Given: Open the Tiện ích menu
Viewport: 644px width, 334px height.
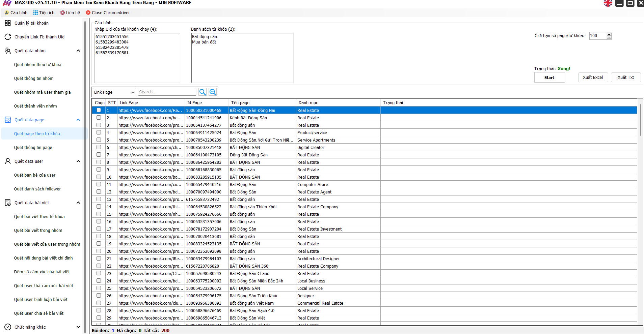Looking at the screenshot, I should [44, 12].
